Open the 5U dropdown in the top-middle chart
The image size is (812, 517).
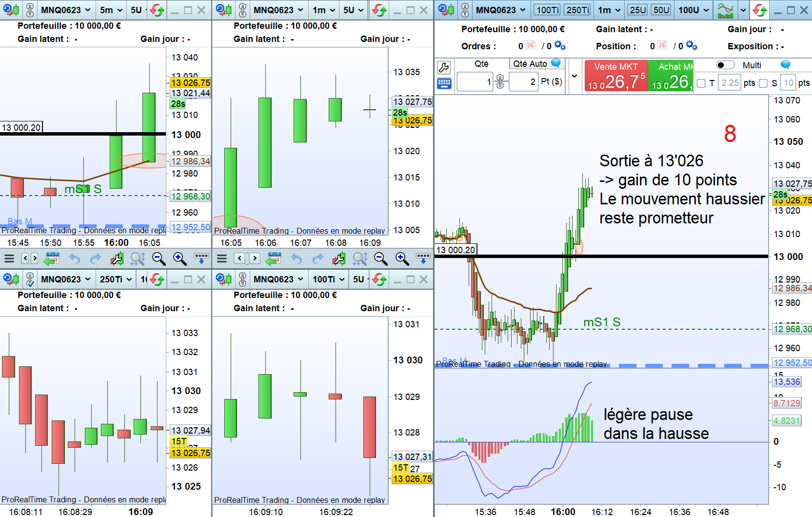[354, 10]
